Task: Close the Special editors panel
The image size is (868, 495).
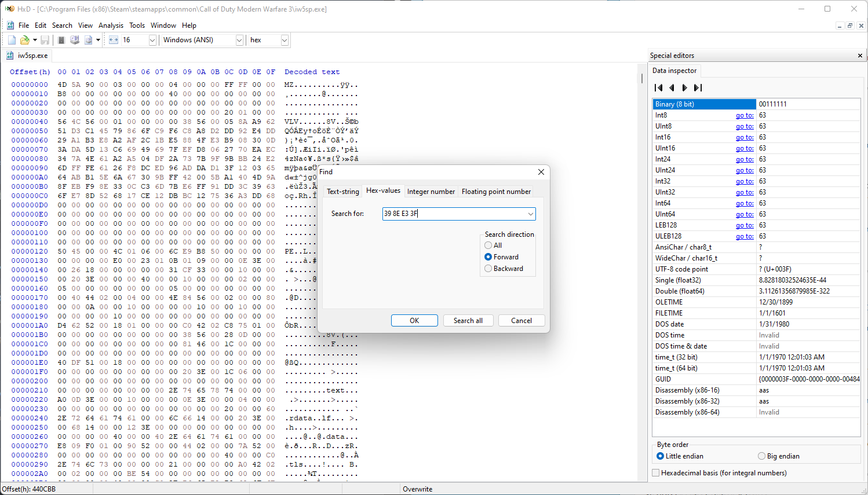Action: [860, 56]
